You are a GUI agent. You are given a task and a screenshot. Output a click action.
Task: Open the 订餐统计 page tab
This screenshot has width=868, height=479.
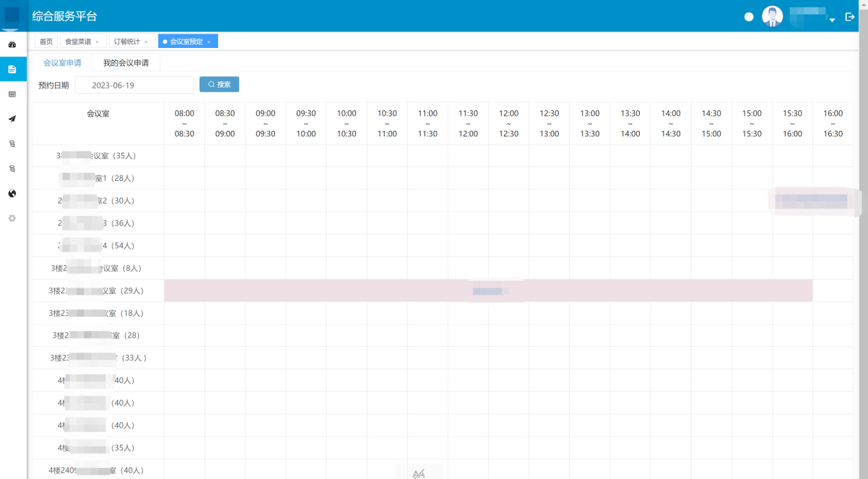coord(127,42)
